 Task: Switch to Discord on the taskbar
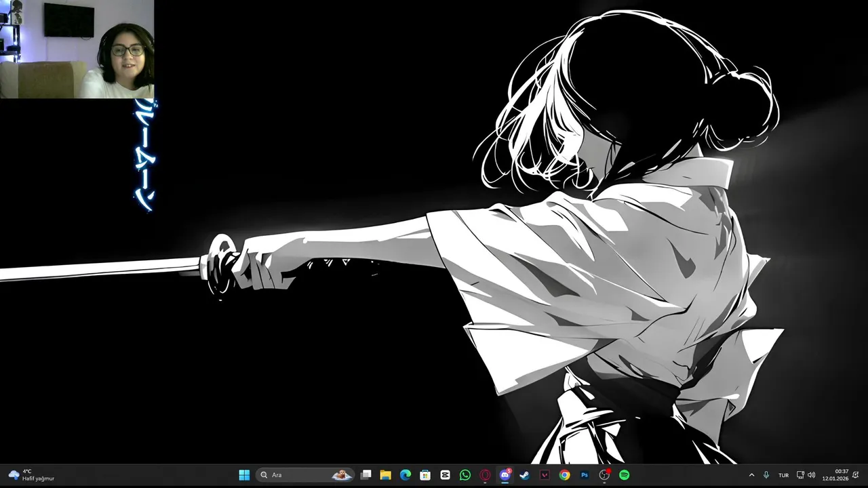coord(505,475)
